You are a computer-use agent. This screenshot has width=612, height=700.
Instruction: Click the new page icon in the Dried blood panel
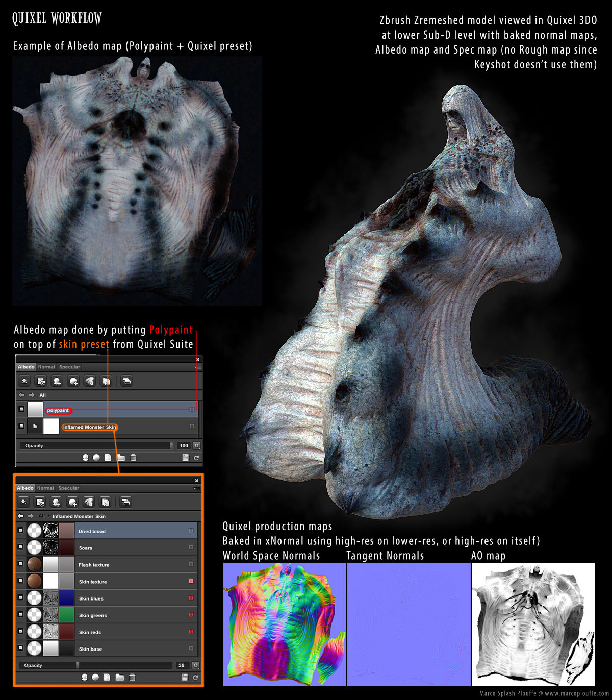[x=107, y=677]
